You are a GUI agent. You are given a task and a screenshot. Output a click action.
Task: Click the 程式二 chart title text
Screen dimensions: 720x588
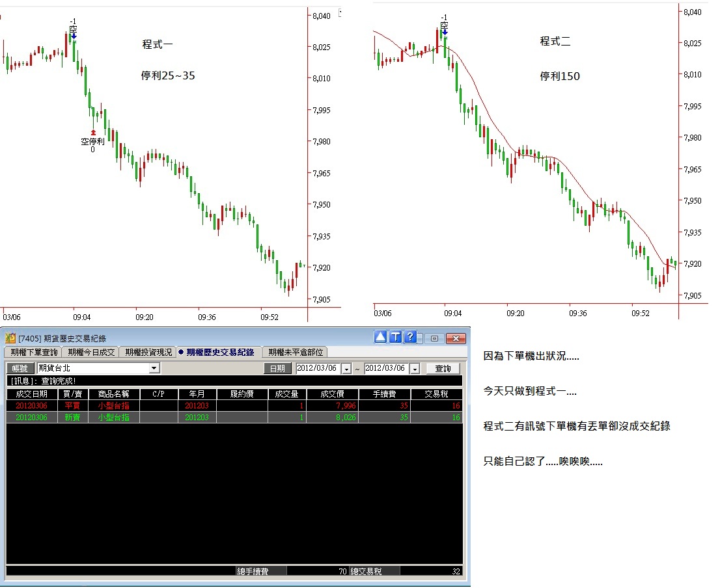(555, 41)
